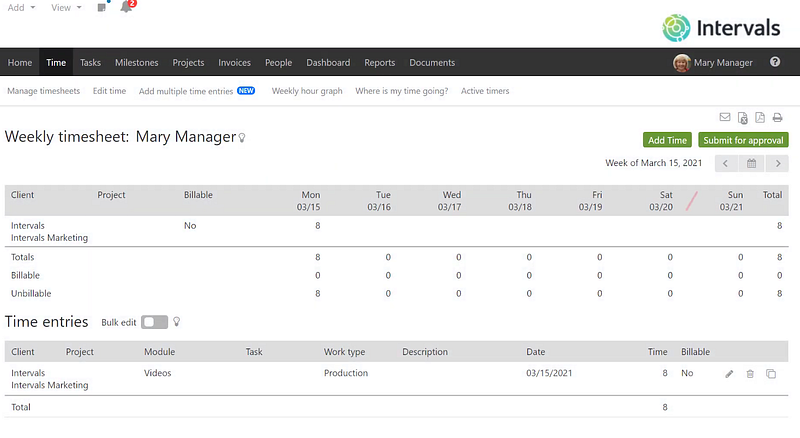Print the timesheet
This screenshot has width=800, height=438.
(778, 118)
